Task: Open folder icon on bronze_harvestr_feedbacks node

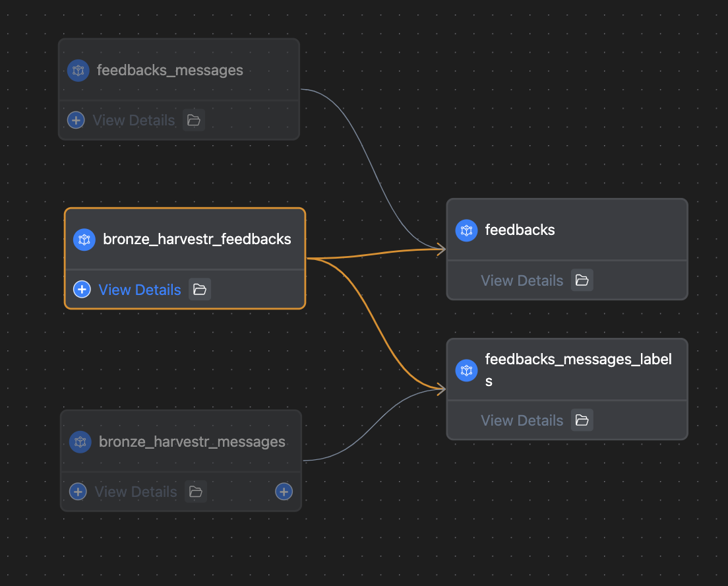Action: click(x=200, y=289)
